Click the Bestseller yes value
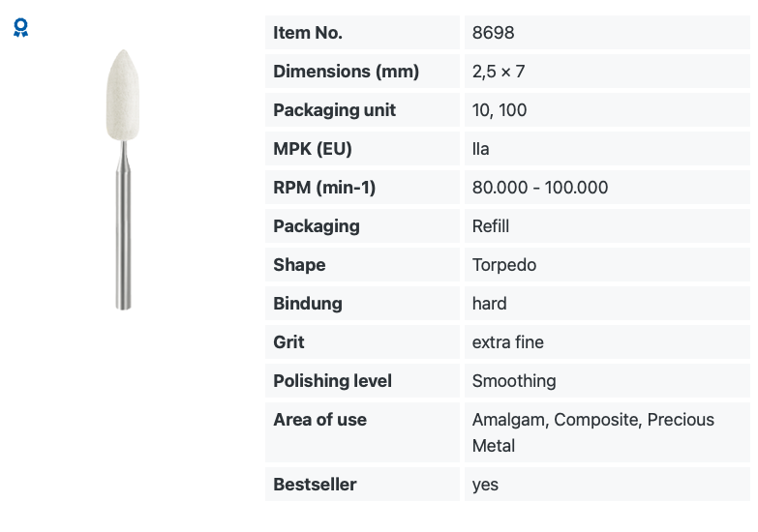The width and height of the screenshot is (758, 532). click(485, 485)
